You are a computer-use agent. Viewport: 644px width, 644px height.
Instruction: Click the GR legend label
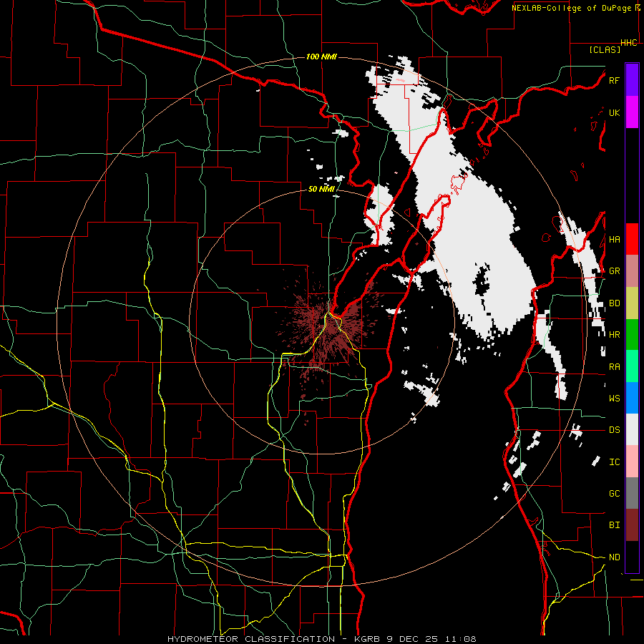coord(614,271)
